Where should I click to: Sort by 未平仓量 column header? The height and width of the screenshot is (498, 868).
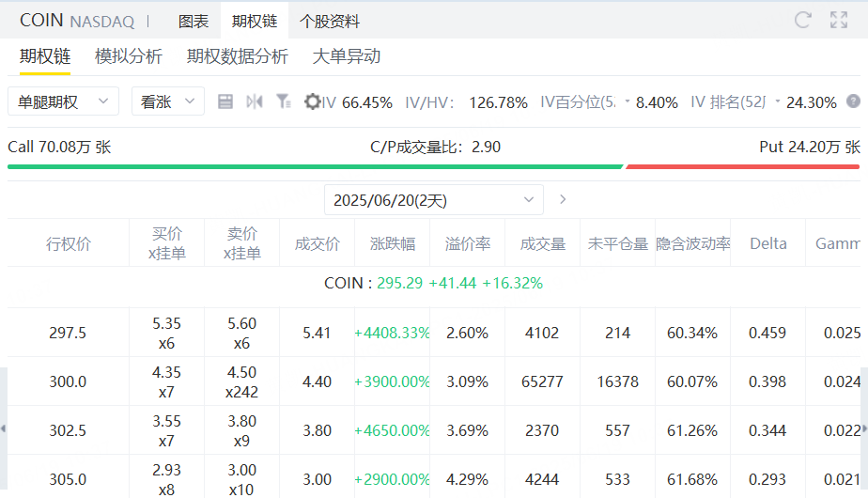point(618,243)
